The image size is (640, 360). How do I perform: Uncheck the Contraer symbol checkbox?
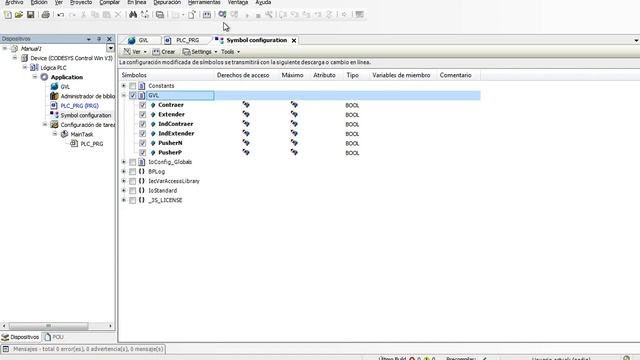[x=142, y=105]
